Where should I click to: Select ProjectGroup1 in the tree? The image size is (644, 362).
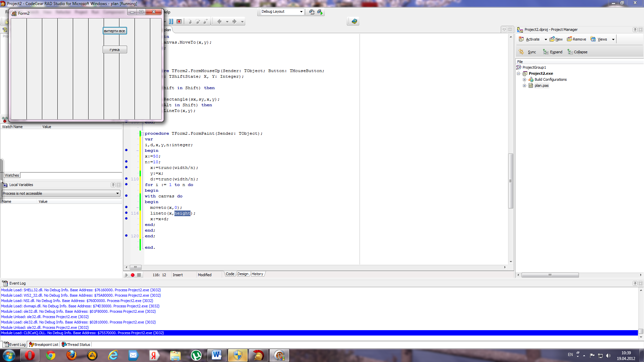[x=534, y=67]
